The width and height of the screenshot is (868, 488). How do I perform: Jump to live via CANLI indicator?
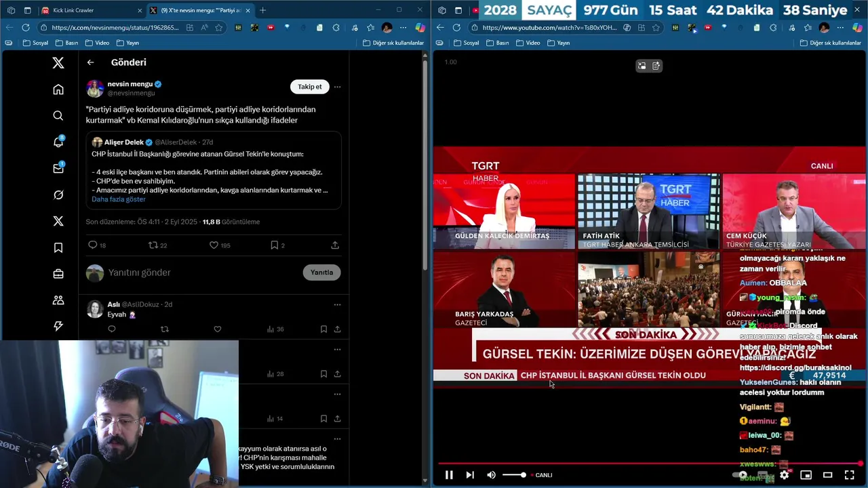tap(541, 475)
